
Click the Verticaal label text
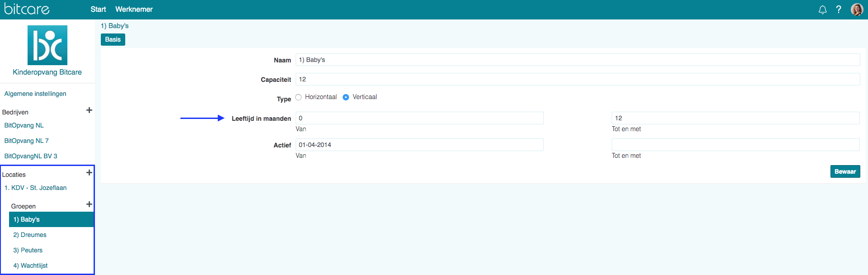pos(365,97)
